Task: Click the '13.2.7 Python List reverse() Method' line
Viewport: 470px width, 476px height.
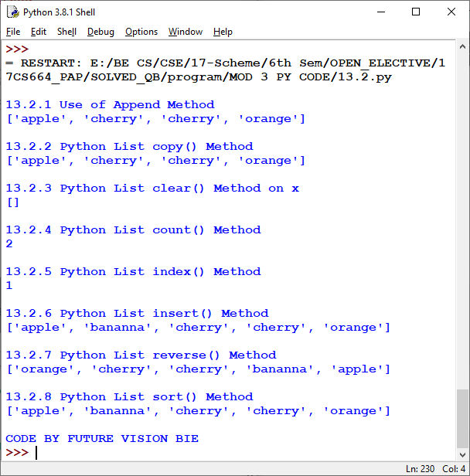Action: coord(141,355)
